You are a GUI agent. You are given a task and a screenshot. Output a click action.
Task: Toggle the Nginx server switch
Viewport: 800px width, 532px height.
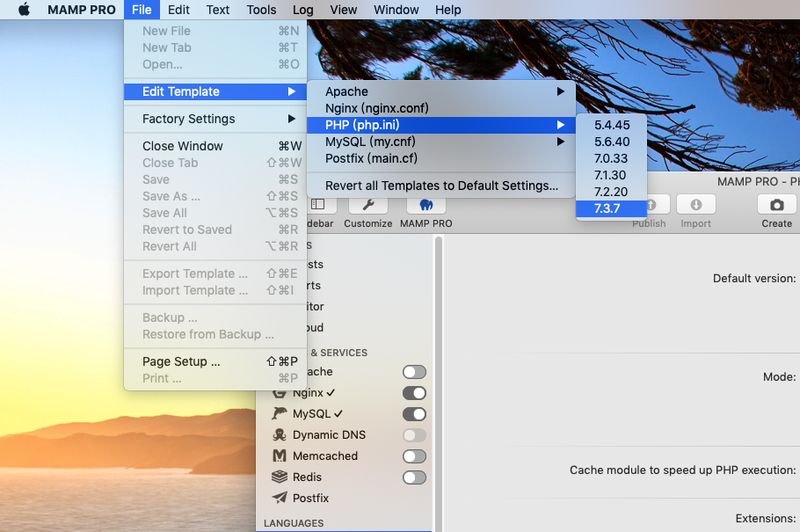click(x=414, y=393)
